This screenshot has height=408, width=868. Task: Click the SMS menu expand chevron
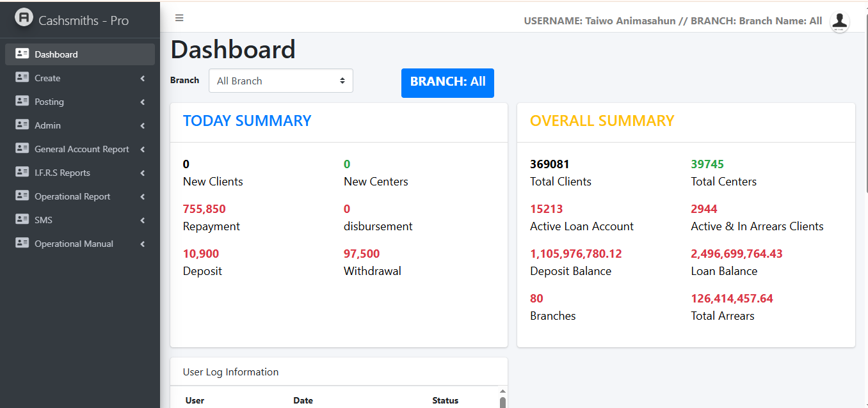pyautogui.click(x=142, y=221)
